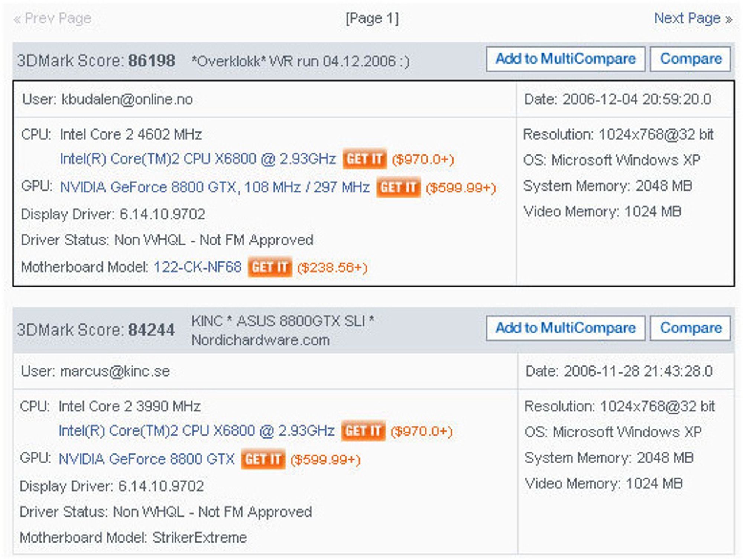
Task: Click the ($599.99+) price in 86198 entry
Action: point(461,188)
